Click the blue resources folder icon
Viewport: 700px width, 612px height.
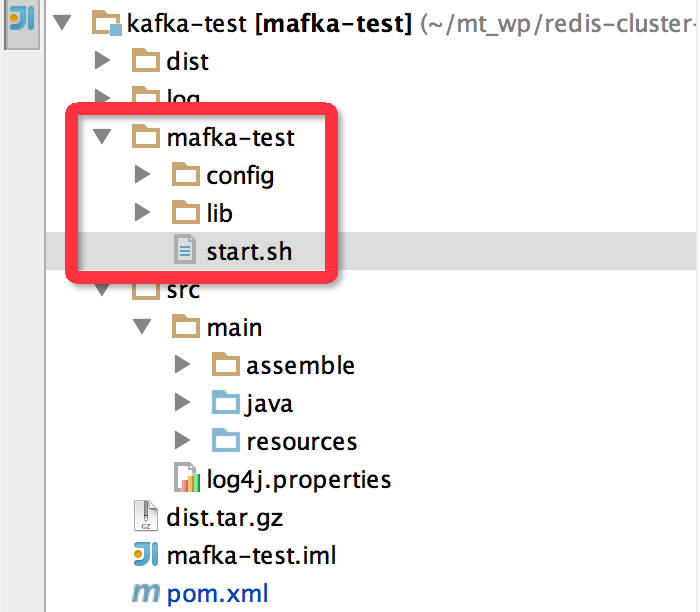click(x=225, y=440)
